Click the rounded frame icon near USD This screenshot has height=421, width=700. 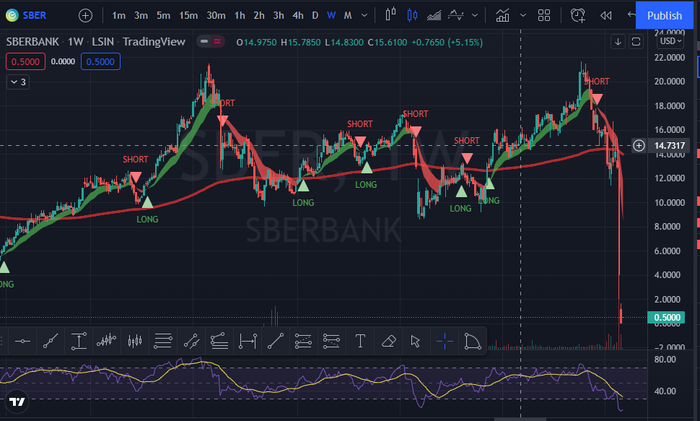[636, 42]
